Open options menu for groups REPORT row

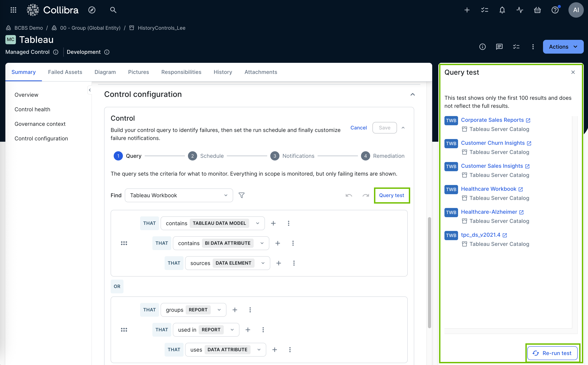pos(250,310)
